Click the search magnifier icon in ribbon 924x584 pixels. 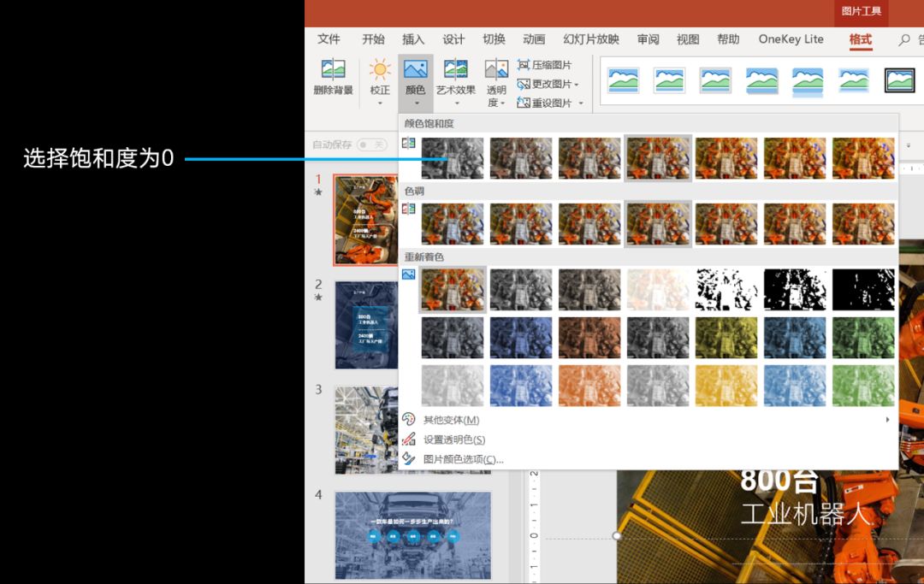pyautogui.click(x=904, y=39)
